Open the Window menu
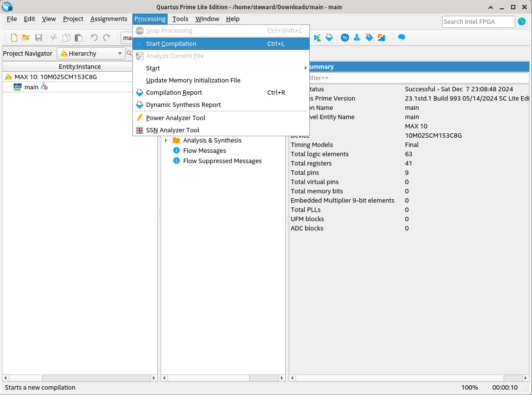 [x=207, y=19]
